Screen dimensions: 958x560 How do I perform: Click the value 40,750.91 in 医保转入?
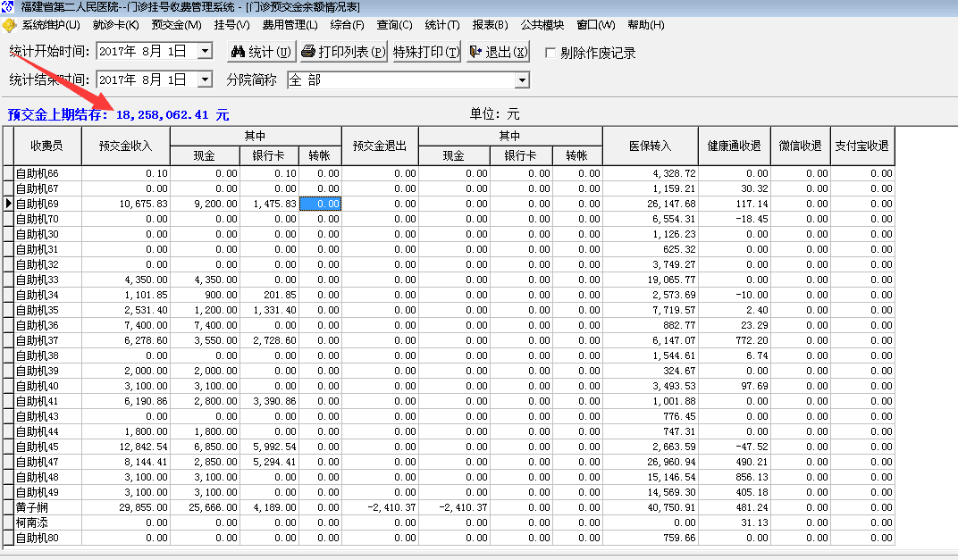point(671,507)
